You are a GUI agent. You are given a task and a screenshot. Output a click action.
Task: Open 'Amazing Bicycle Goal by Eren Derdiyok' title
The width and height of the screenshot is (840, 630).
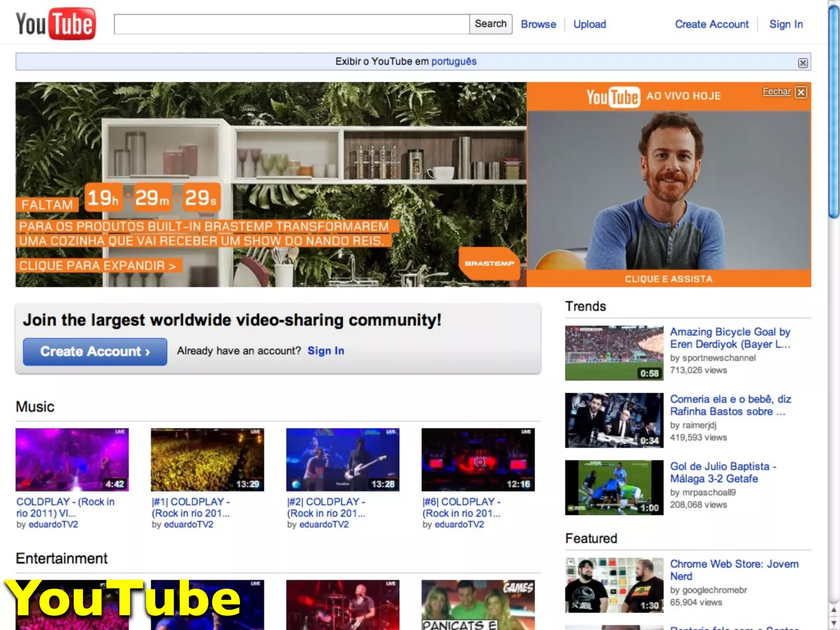730,338
